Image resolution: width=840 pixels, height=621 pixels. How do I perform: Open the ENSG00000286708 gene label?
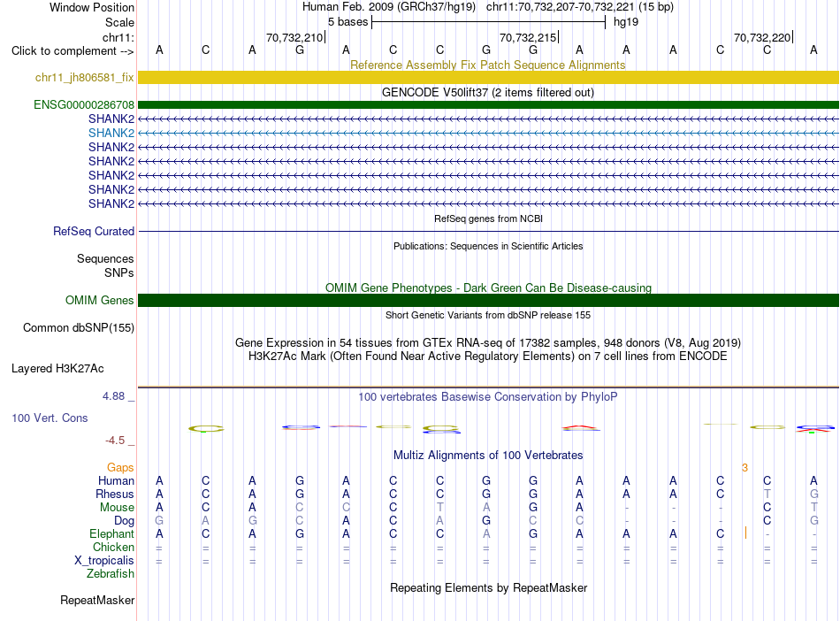click(84, 104)
